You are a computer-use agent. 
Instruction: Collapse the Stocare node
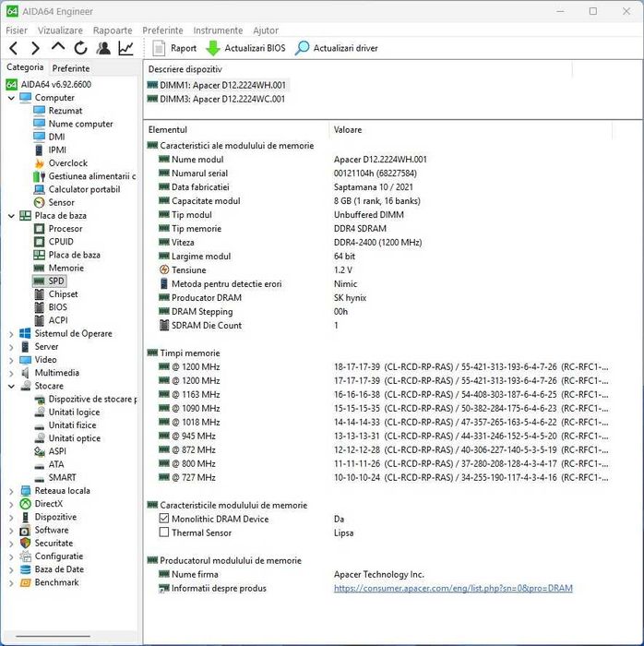pyautogui.click(x=11, y=387)
